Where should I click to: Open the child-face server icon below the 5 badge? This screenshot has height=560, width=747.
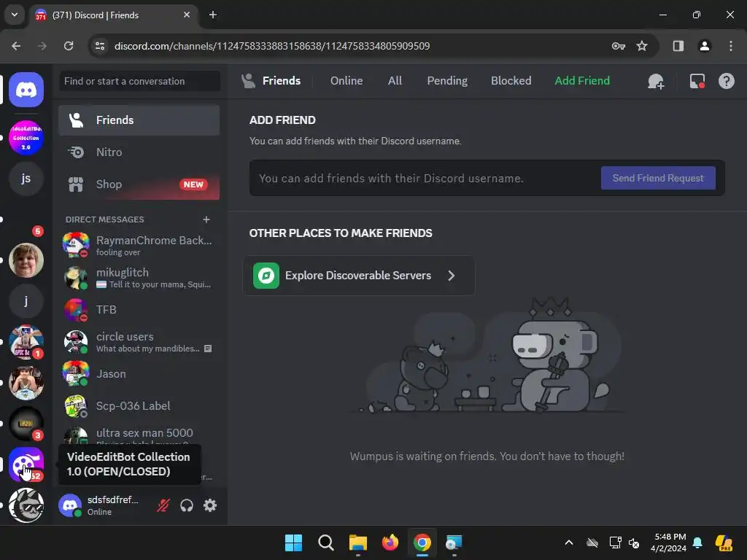[x=26, y=260]
